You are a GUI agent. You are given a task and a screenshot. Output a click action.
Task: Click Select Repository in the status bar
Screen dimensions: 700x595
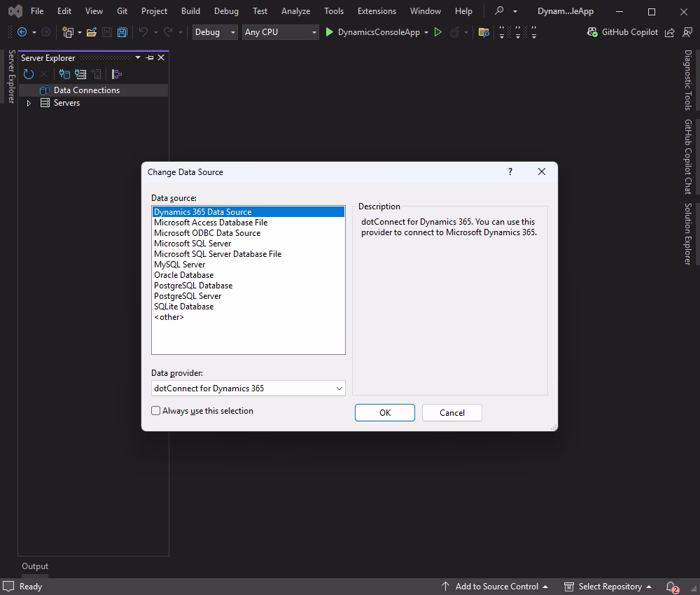point(610,587)
